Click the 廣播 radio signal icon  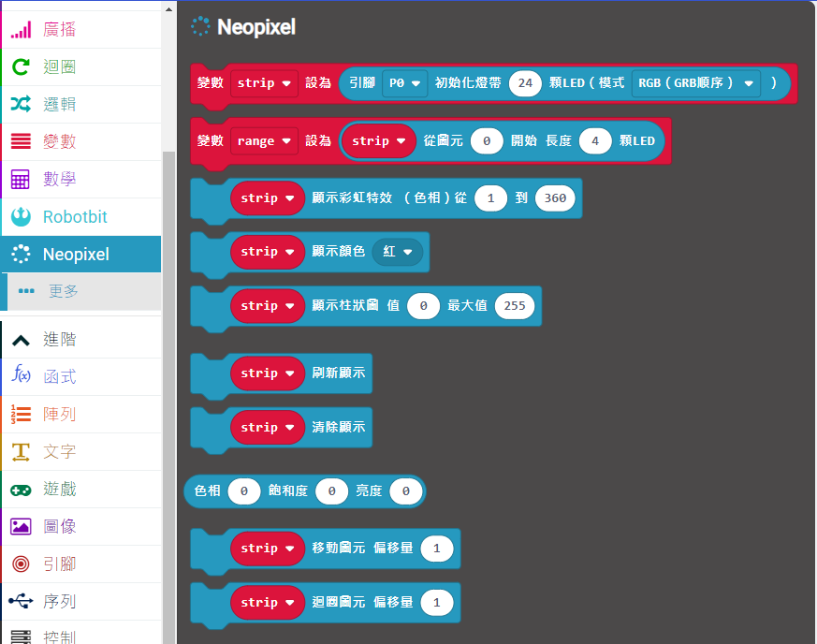point(21,30)
